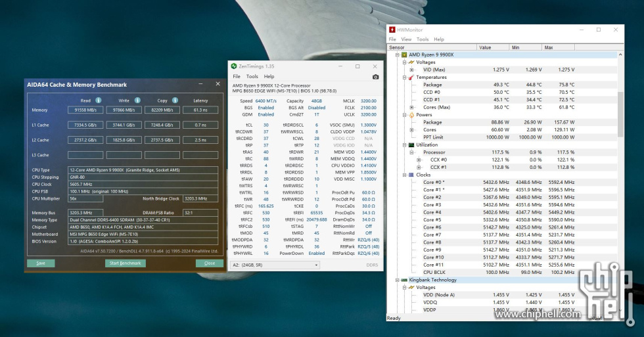Open the HWMonitor Tools menu
The image size is (644, 337).
coord(423,39)
